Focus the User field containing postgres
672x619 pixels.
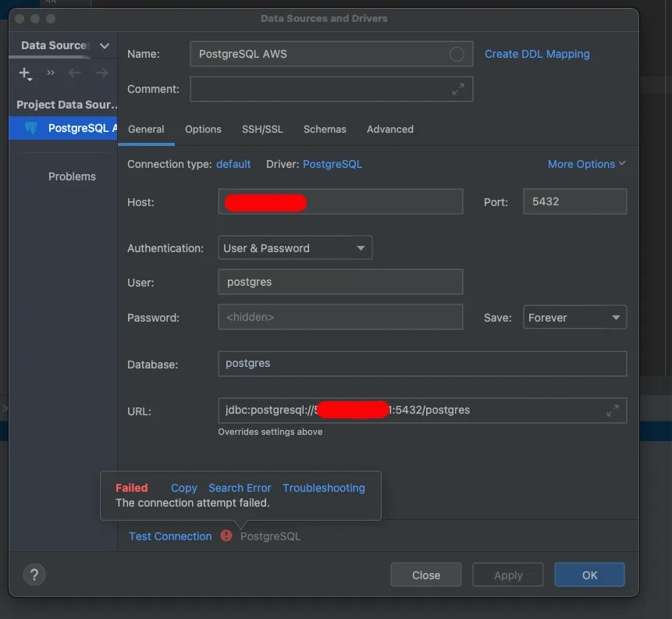click(x=340, y=282)
